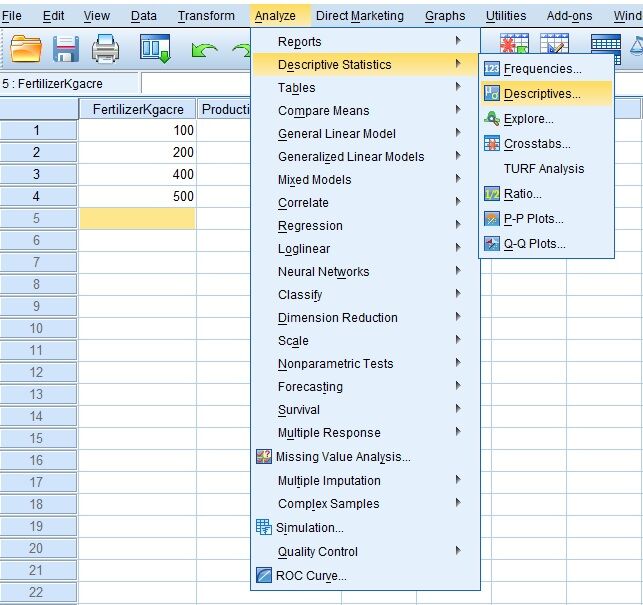Expand the Nonparametric Tests submenu arrow
The width and height of the screenshot is (643, 605).
[x=458, y=363]
